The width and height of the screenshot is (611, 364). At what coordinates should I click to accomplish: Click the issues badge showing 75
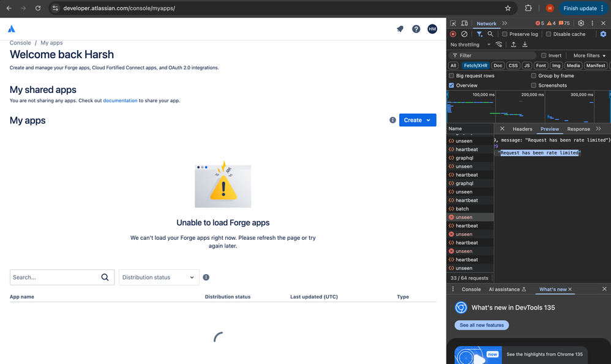564,23
